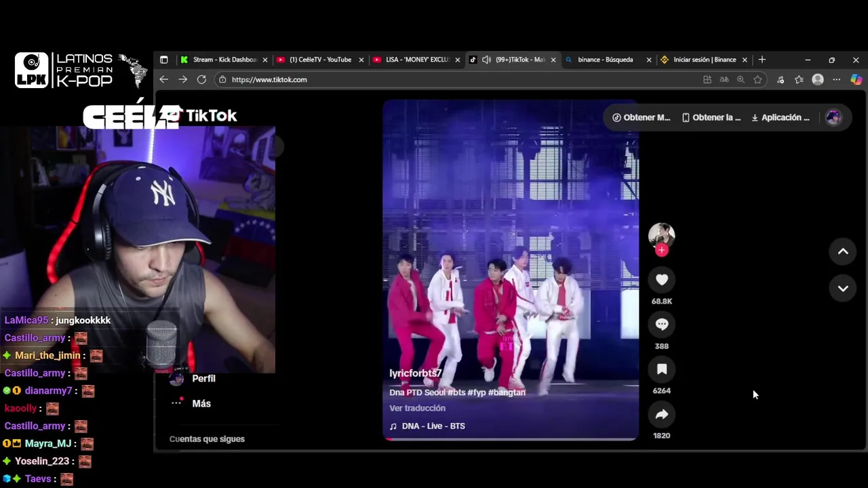Switch to the binance - Búsqueda tab
Viewport: 868px width, 488px height.
(608, 60)
